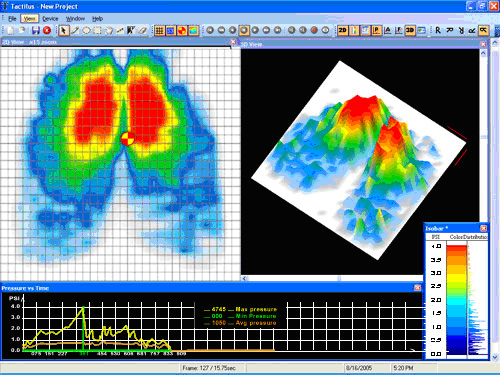The height and width of the screenshot is (375, 500).
Task: Close the Isobar legend window
Action: (x=483, y=228)
